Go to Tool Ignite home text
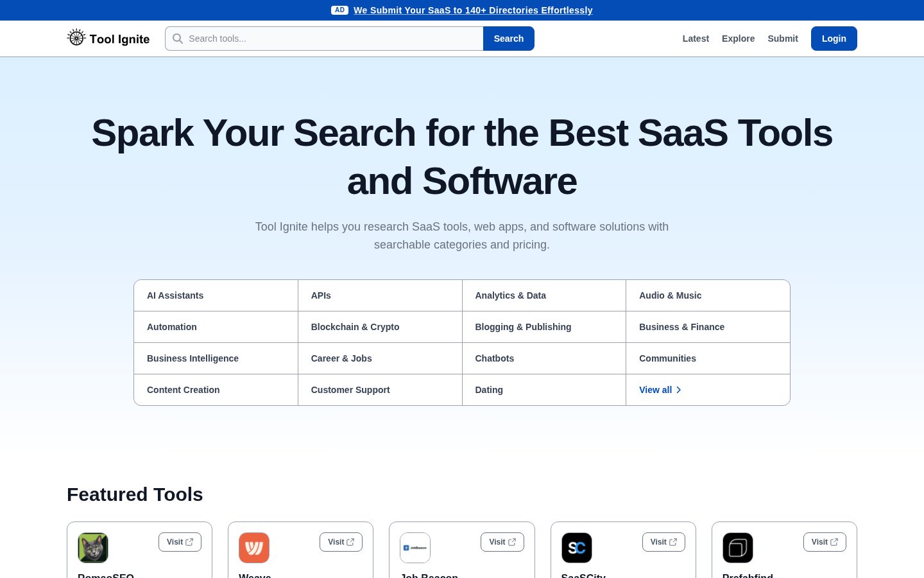 pyautogui.click(x=119, y=39)
